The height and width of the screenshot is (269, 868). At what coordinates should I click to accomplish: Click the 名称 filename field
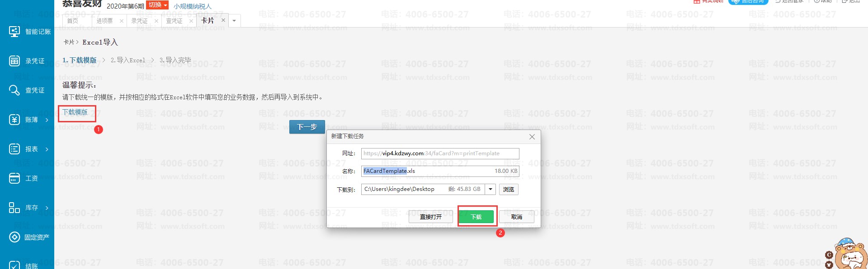[x=440, y=171]
